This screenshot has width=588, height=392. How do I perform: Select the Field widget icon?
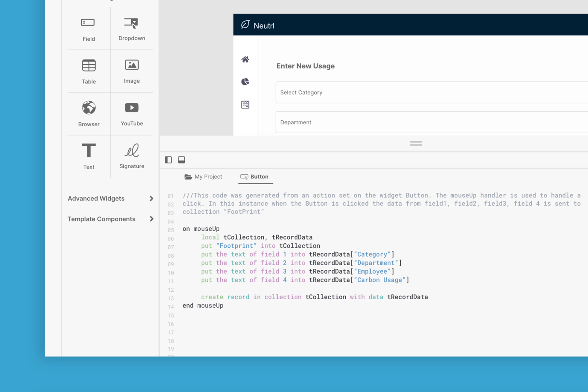(x=88, y=22)
